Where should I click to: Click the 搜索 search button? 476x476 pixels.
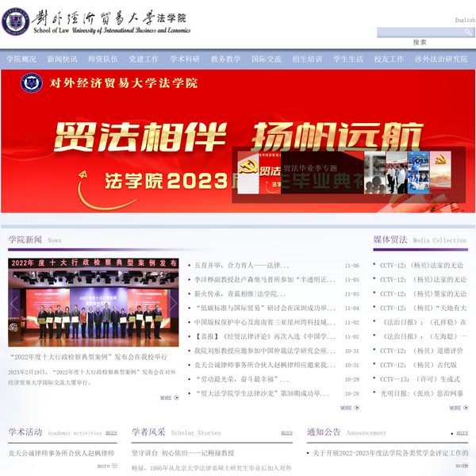[x=420, y=42]
